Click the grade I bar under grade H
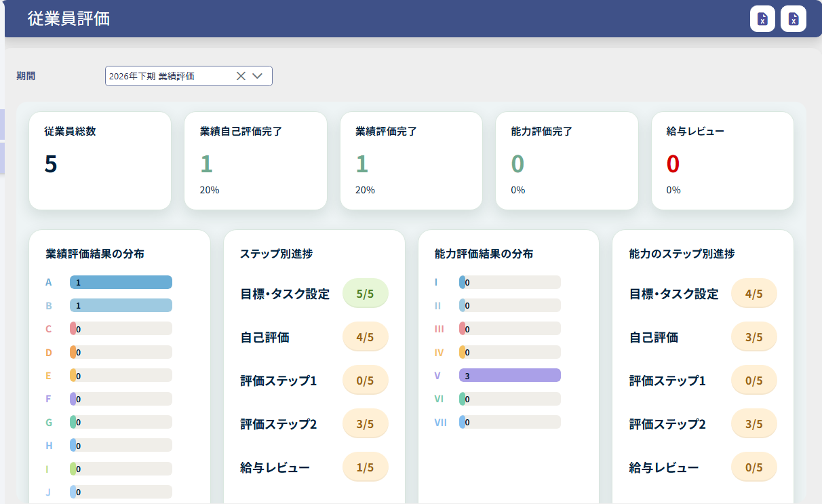The height and width of the screenshot is (504, 822). [x=121, y=469]
